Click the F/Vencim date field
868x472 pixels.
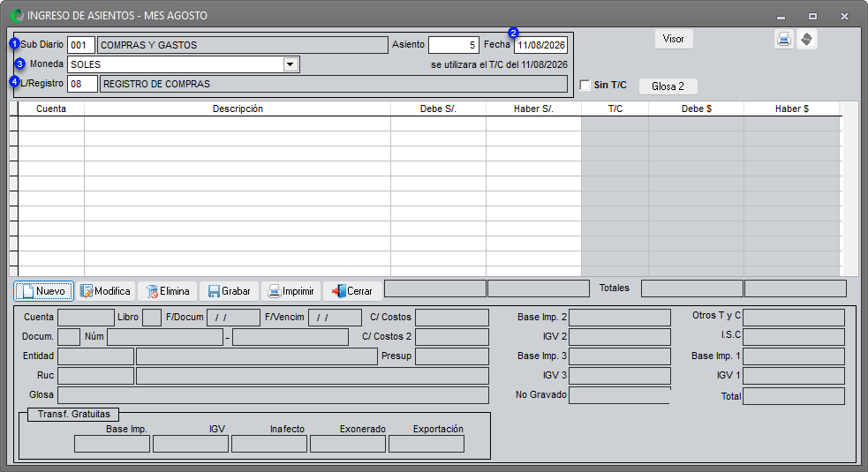tap(335, 318)
